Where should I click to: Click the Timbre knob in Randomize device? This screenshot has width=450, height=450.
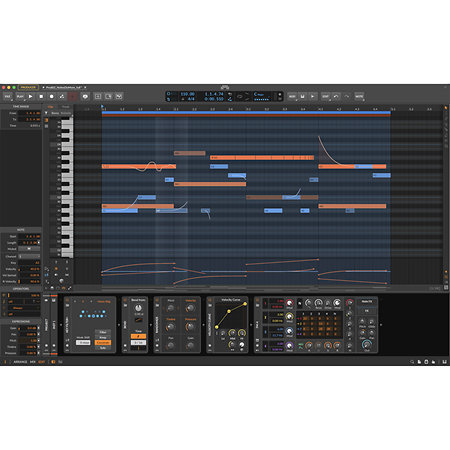[x=171, y=327]
